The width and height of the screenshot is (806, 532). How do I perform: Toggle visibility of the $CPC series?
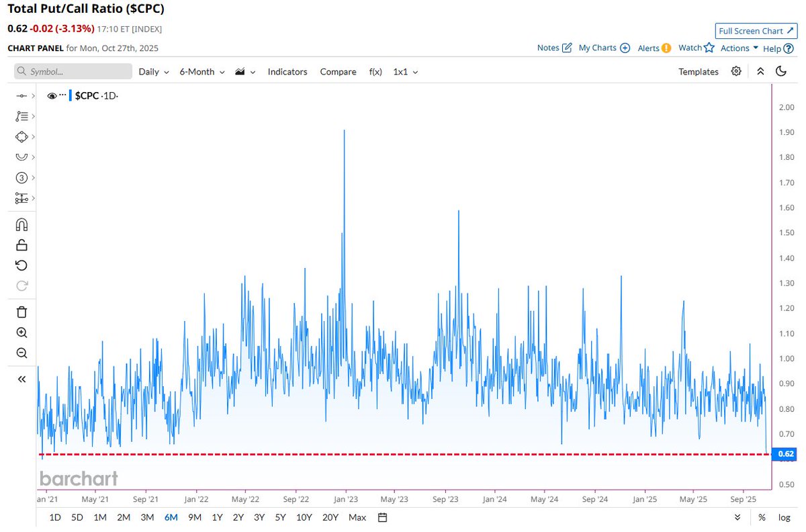(x=52, y=95)
